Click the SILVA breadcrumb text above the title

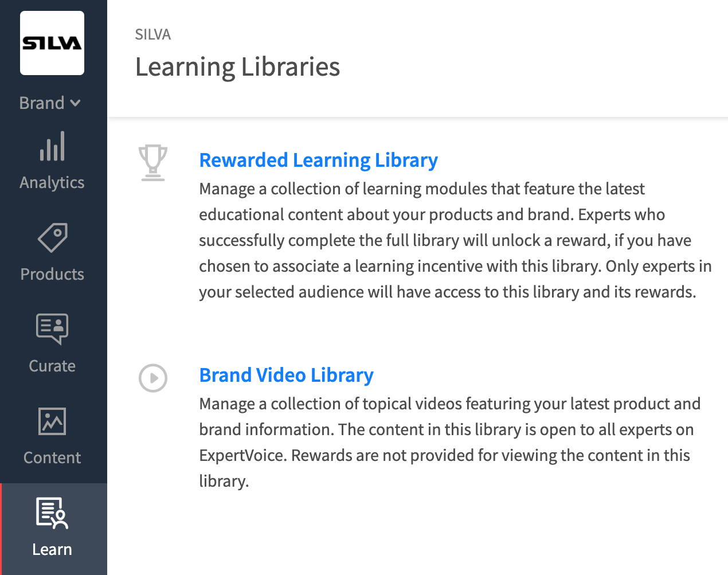[x=153, y=34]
